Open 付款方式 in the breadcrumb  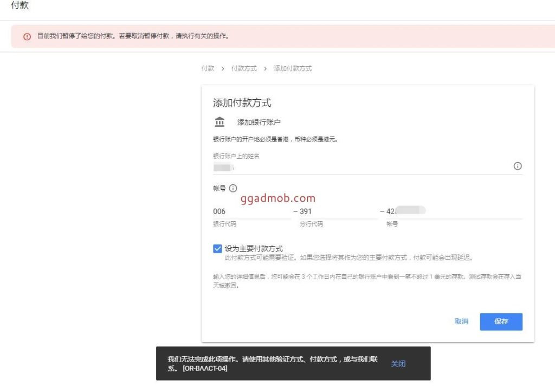click(244, 69)
